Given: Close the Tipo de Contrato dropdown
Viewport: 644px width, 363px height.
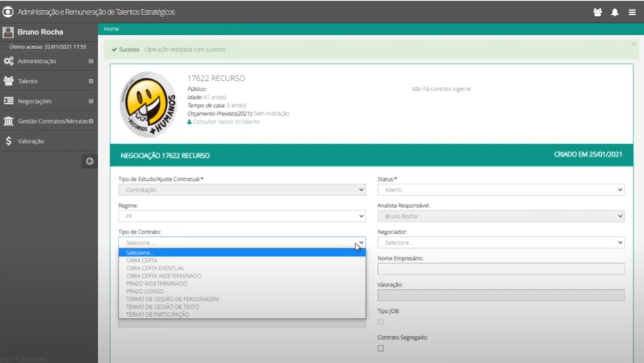Looking at the screenshot, I should click(x=242, y=242).
